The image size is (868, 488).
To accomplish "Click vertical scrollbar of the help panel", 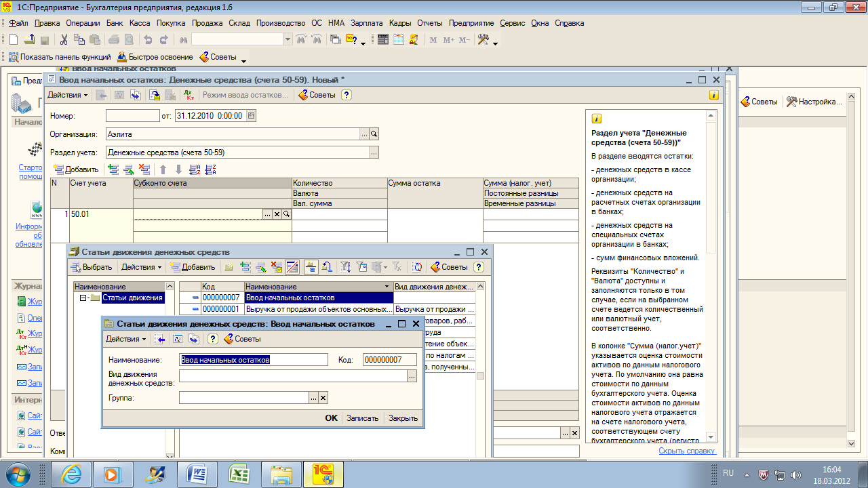I will [x=711, y=278].
